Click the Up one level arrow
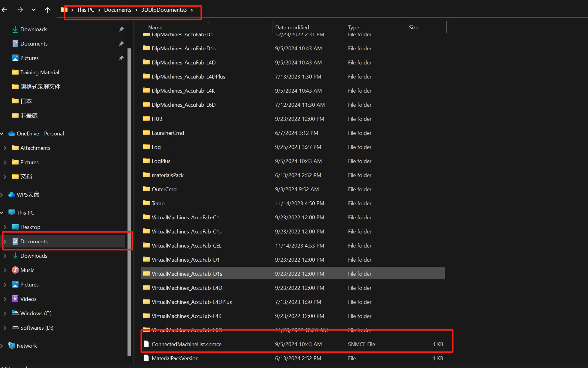Viewport: 588px width, 368px height. point(47,10)
